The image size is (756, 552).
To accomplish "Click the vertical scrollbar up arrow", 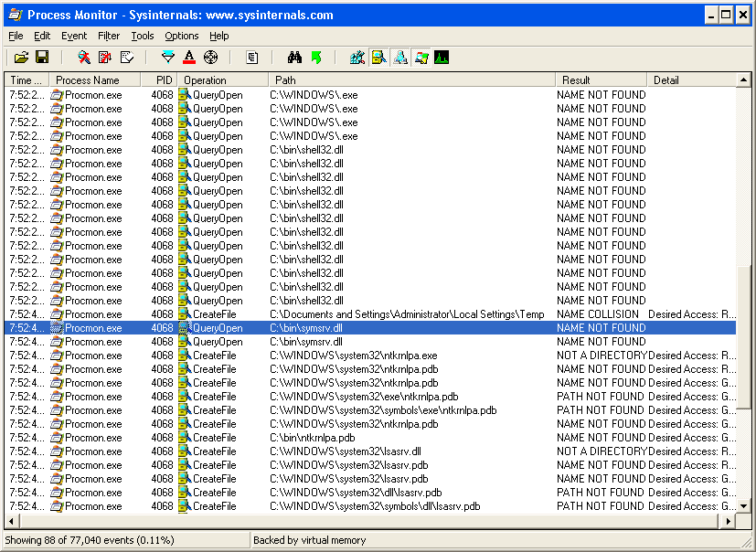I will point(743,80).
